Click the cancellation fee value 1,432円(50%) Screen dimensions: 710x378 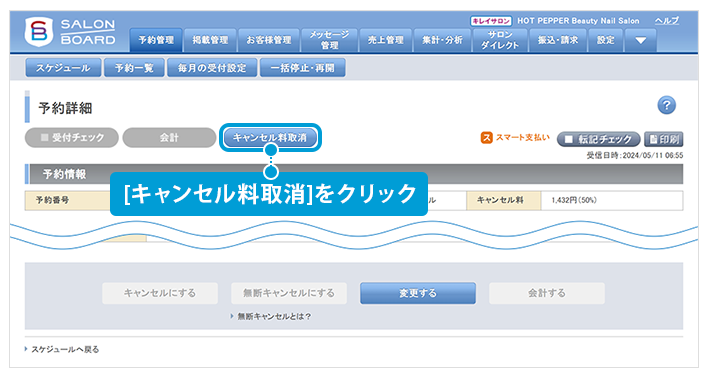574,200
